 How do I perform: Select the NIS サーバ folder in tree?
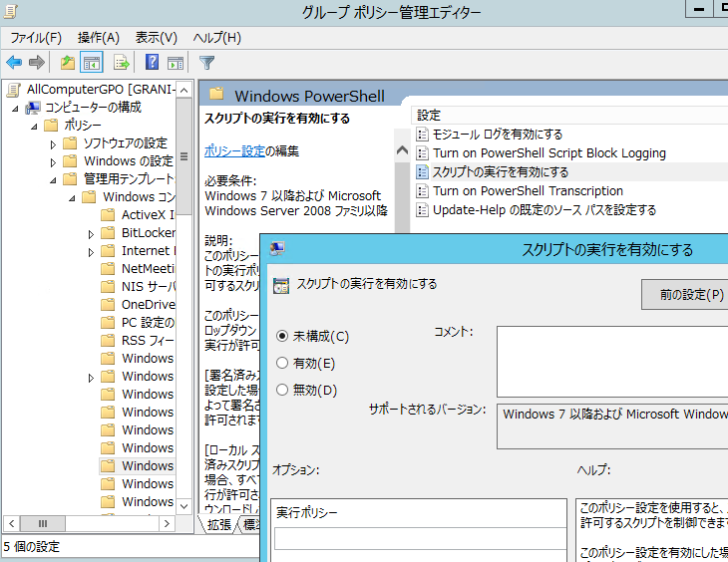click(x=139, y=286)
